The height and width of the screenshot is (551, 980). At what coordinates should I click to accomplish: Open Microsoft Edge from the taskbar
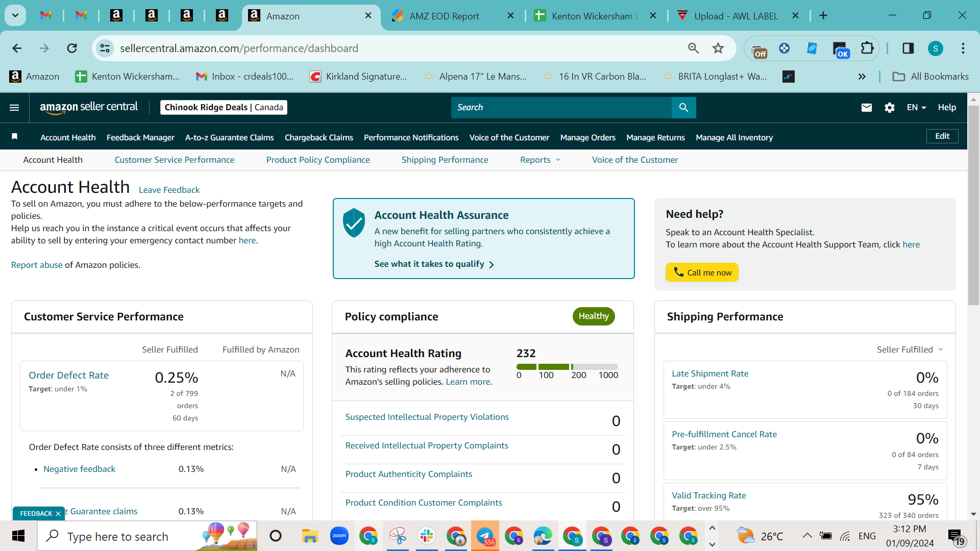pyautogui.click(x=543, y=536)
